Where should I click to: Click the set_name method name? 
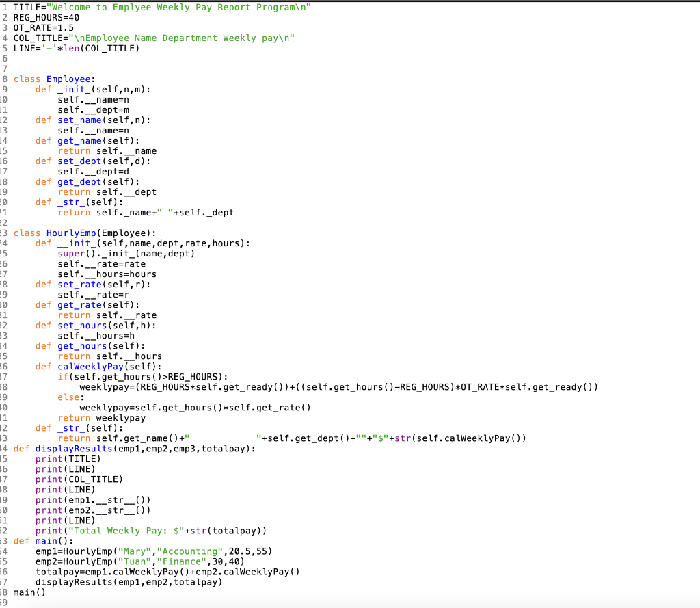coord(79,120)
